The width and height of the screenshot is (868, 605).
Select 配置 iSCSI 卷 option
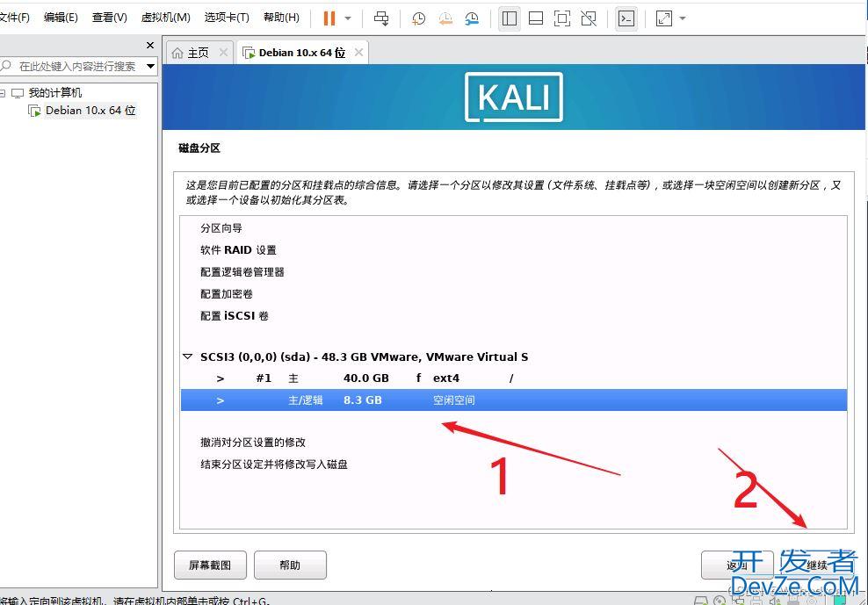click(235, 315)
